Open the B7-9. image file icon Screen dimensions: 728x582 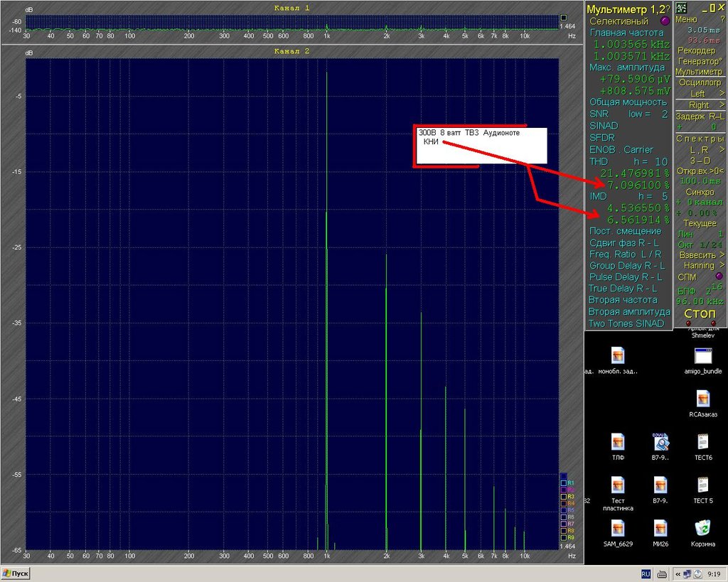pos(660,490)
